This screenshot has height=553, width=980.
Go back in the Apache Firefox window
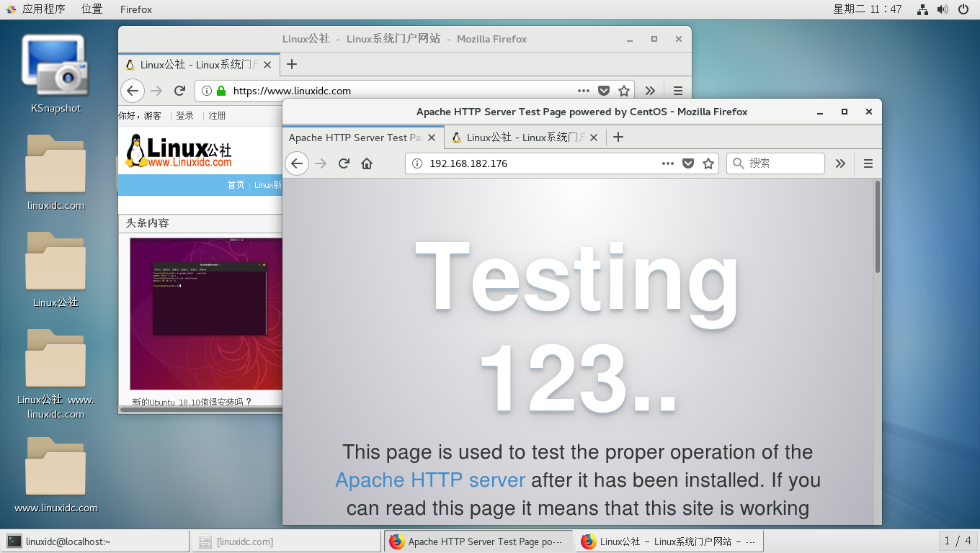(x=297, y=163)
